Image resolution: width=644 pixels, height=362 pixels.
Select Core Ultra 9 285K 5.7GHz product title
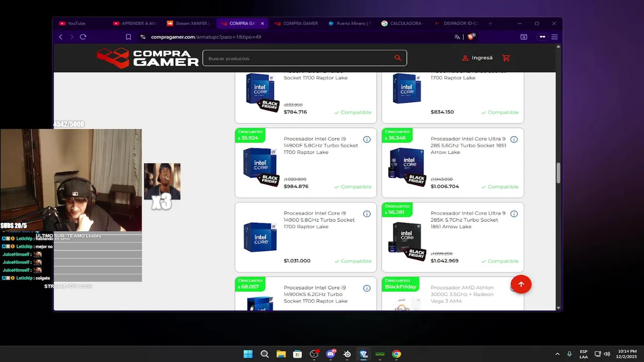tap(468, 220)
